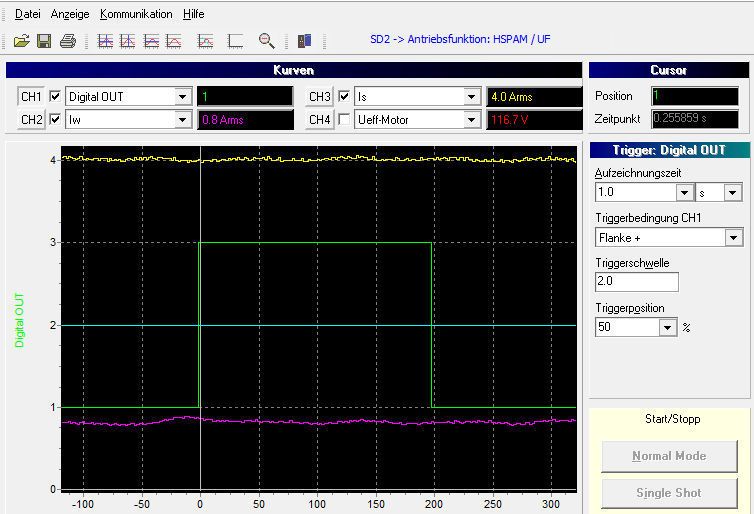Click the 'Digital OUT' vertical axis label
Image resolution: width=754 pixels, height=514 pixels.
coord(19,320)
